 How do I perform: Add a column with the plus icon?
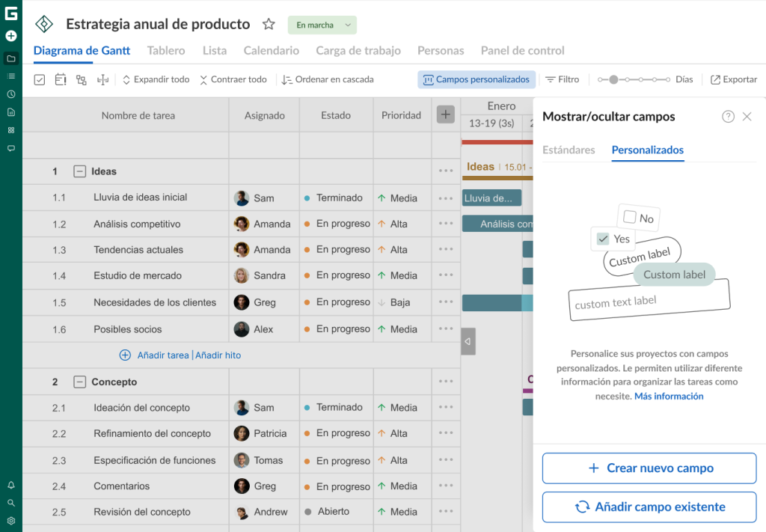click(x=446, y=114)
